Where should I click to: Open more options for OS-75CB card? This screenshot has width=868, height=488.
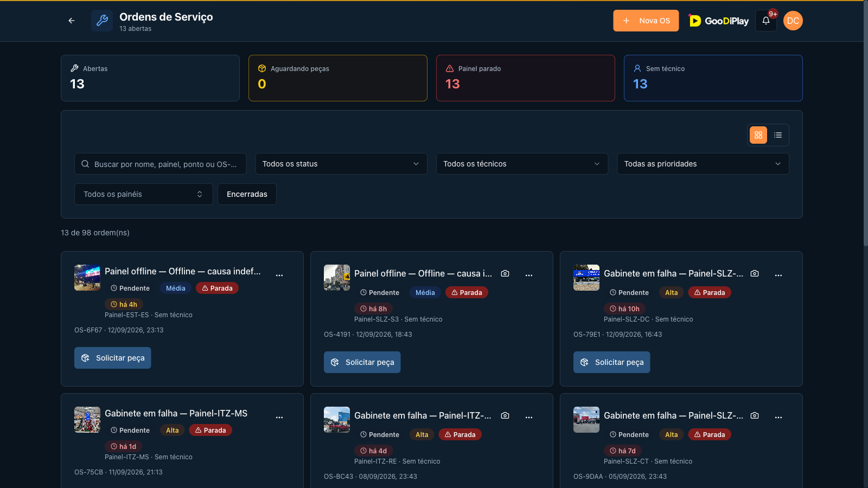click(279, 418)
